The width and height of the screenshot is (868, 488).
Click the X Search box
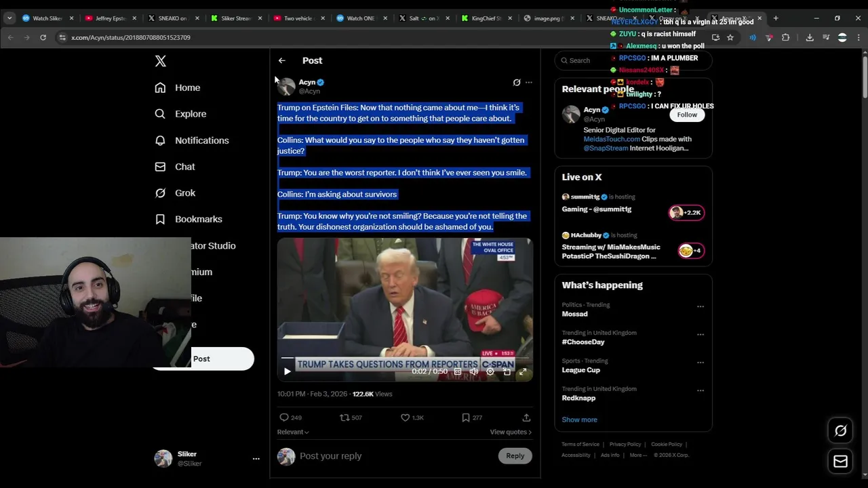pos(633,60)
